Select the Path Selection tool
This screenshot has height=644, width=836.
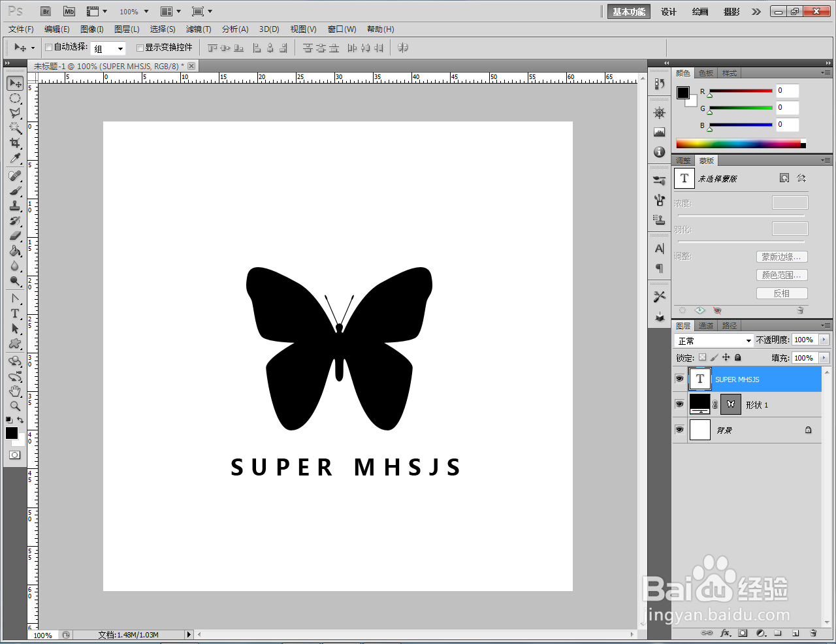(x=15, y=329)
